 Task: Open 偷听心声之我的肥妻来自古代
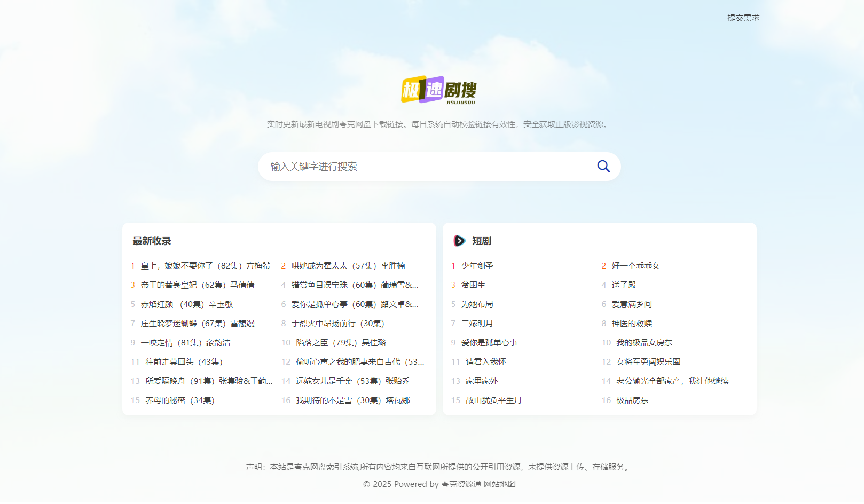tap(360, 362)
